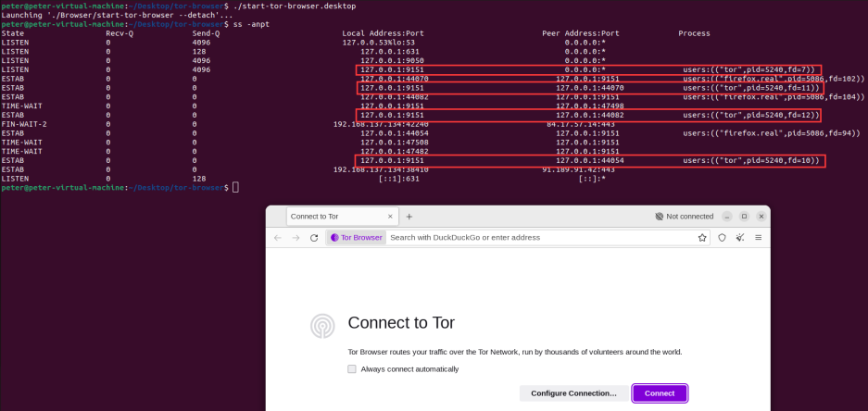Enable Always connect automatically checkbox
This screenshot has height=411, width=868.
point(351,369)
